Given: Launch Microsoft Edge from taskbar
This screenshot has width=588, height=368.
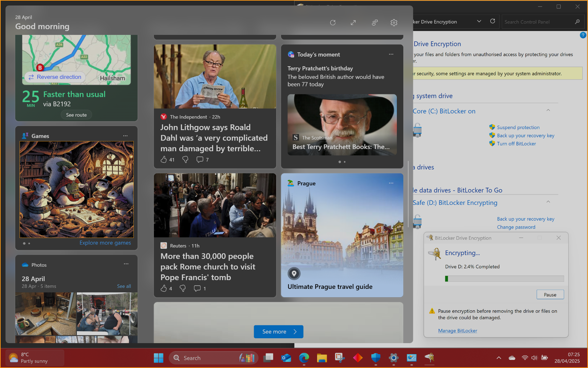Looking at the screenshot, I should pyautogui.click(x=304, y=358).
